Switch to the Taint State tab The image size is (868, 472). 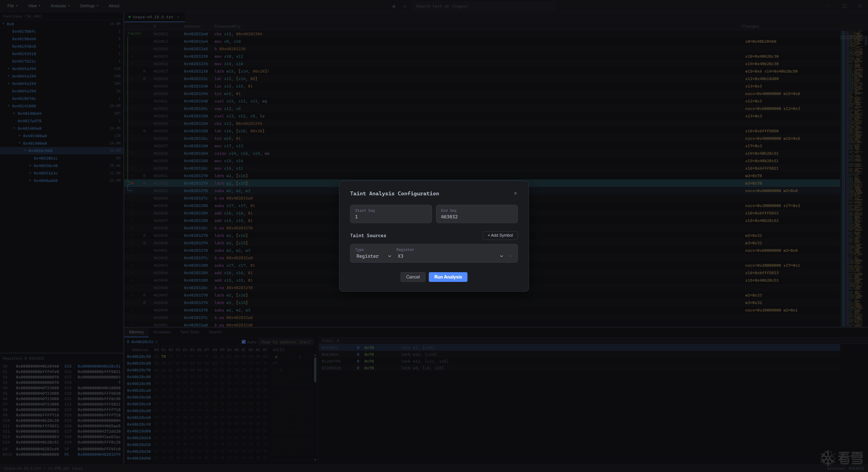coord(189,332)
